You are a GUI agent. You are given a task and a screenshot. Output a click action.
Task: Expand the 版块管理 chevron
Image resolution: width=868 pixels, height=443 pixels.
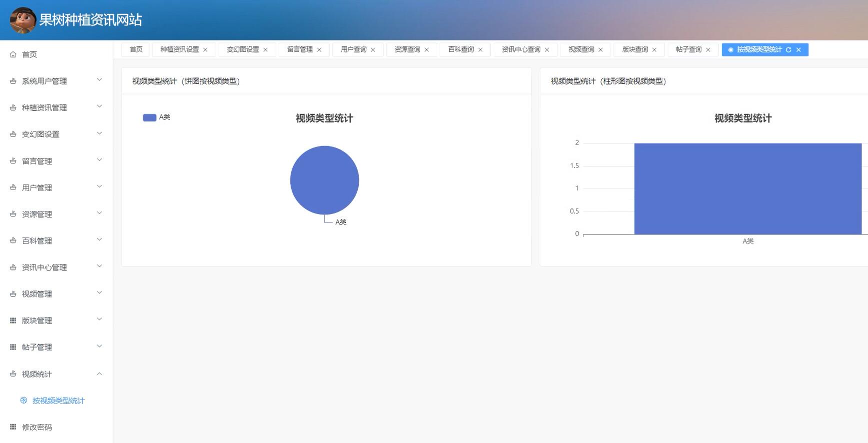click(x=99, y=319)
